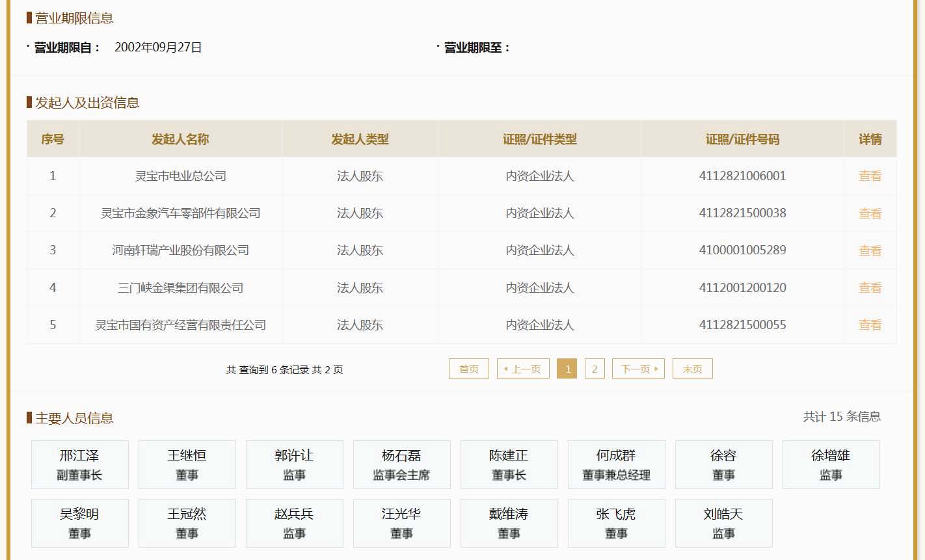Click the 序号 column header
Screen dimensions: 925x560
tap(53, 139)
